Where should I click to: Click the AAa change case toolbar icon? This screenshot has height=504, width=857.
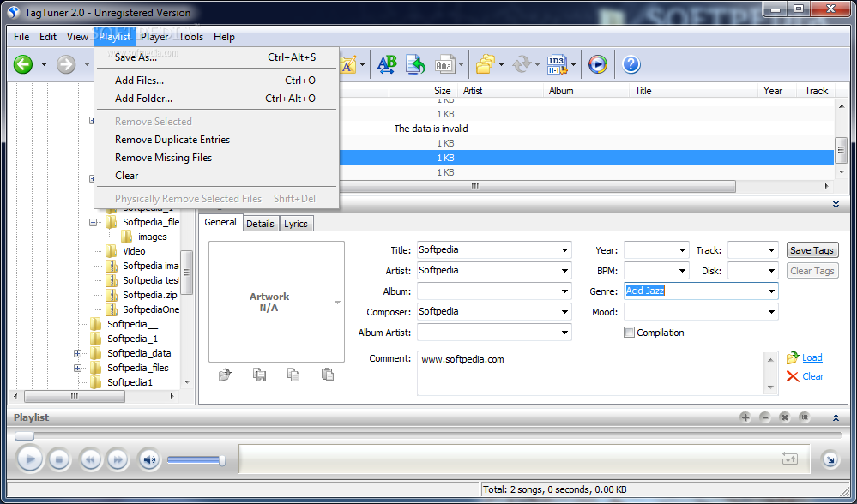444,65
